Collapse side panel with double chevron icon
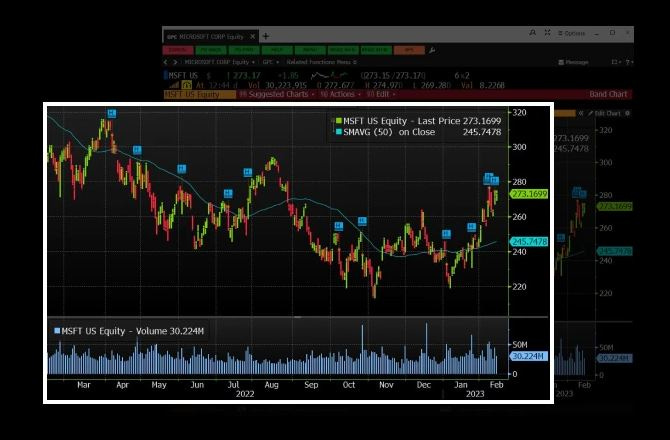Screen dimensions: 670x440 [581, 114]
